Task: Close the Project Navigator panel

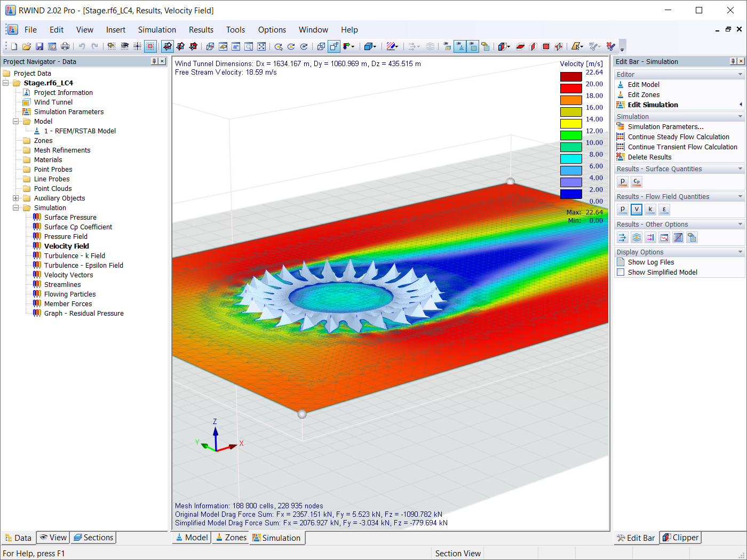Action: pos(162,61)
